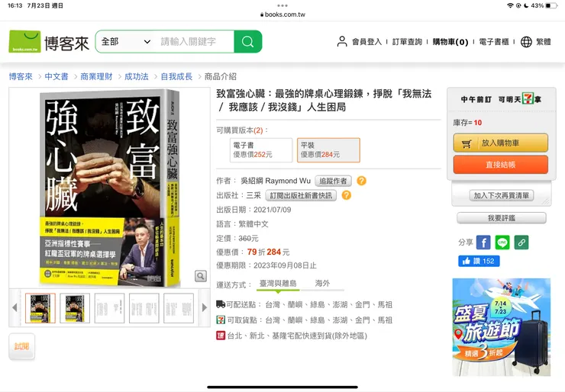Click red express 速 icon
Image resolution: width=565 pixels, height=392 pixels.
tap(221, 336)
